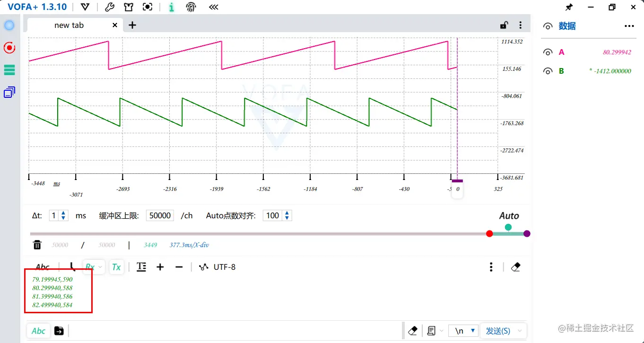Open receive area three-dot menu

point(491,267)
